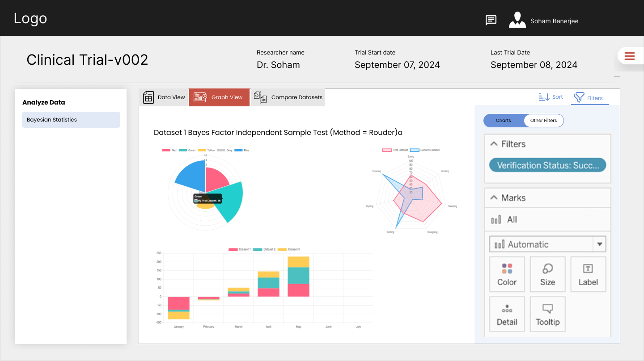Toggle Red legend in polar chart
The image size is (644, 361).
pos(166,151)
